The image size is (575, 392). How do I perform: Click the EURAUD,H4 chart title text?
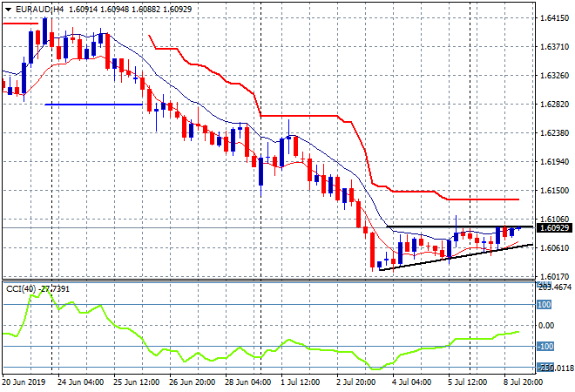[x=39, y=10]
